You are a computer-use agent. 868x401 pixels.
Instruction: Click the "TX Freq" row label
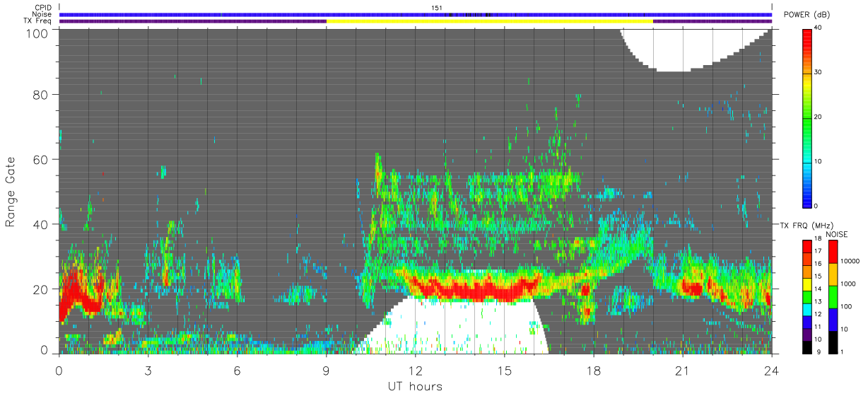click(x=38, y=21)
